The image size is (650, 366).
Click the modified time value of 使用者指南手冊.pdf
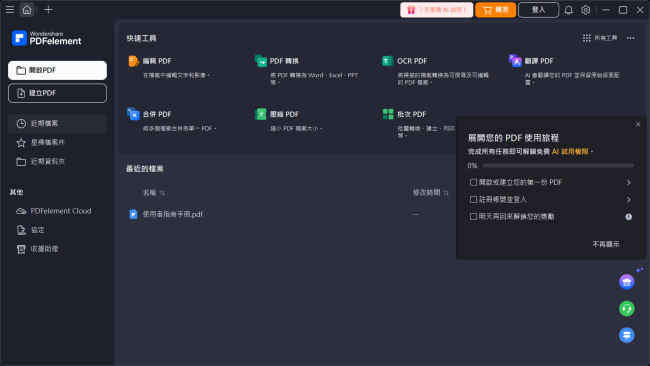tap(416, 215)
